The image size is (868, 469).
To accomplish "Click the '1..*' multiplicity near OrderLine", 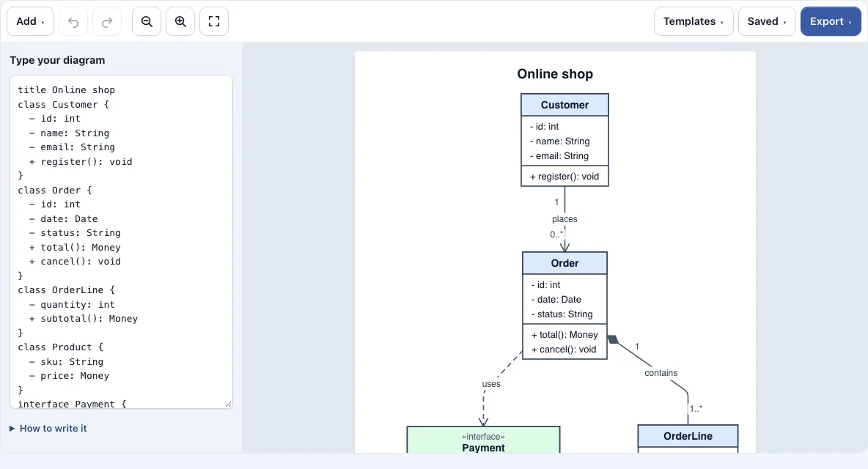I will pyautogui.click(x=696, y=409).
